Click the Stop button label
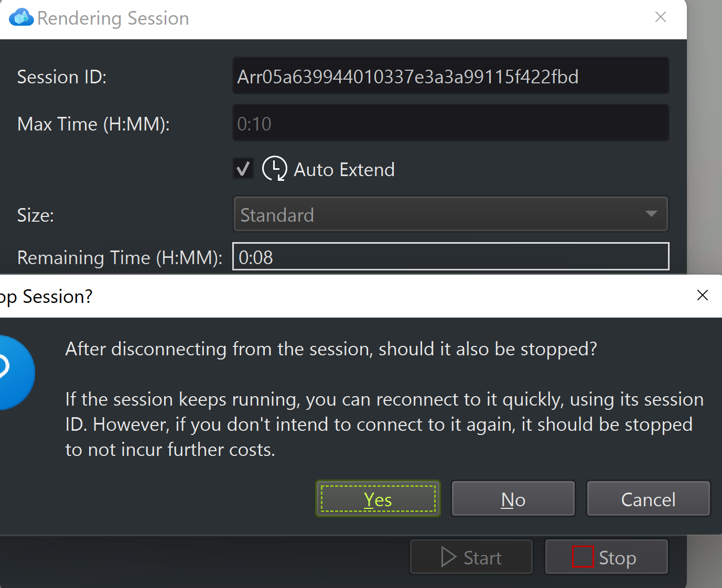 (617, 558)
